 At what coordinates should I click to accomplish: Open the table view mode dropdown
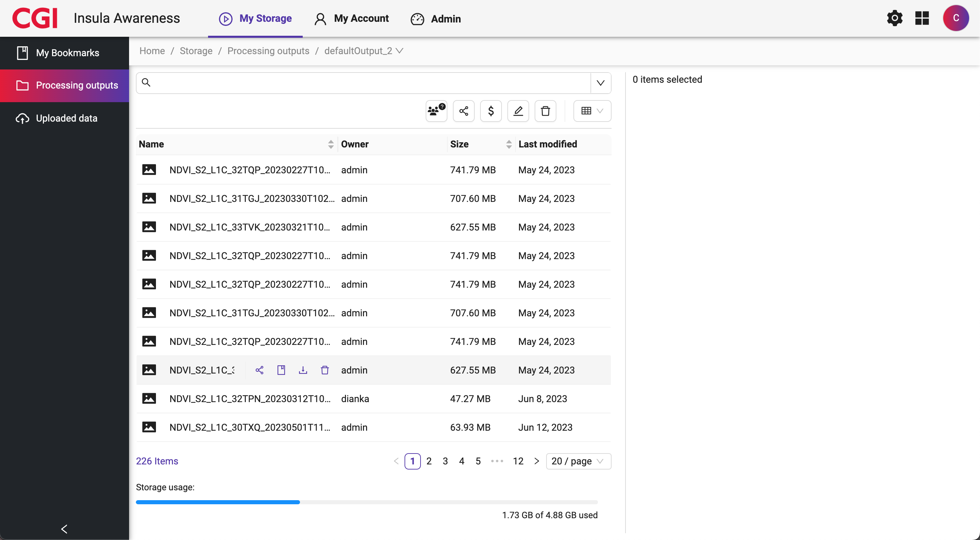point(592,111)
